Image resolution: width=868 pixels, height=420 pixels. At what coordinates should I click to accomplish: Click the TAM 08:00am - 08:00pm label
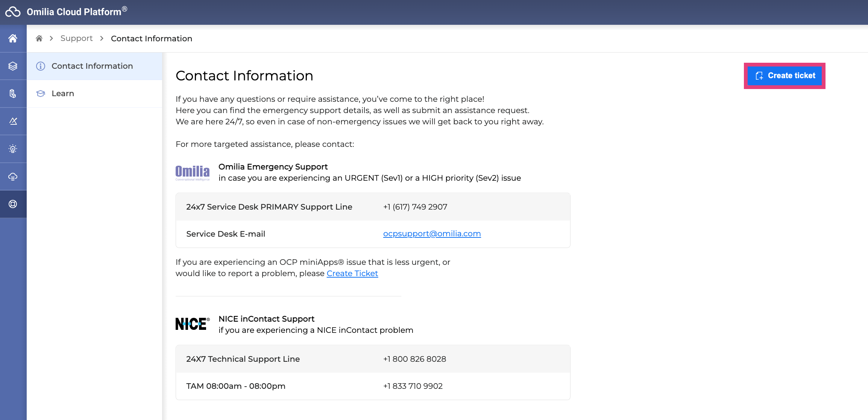[236, 386]
